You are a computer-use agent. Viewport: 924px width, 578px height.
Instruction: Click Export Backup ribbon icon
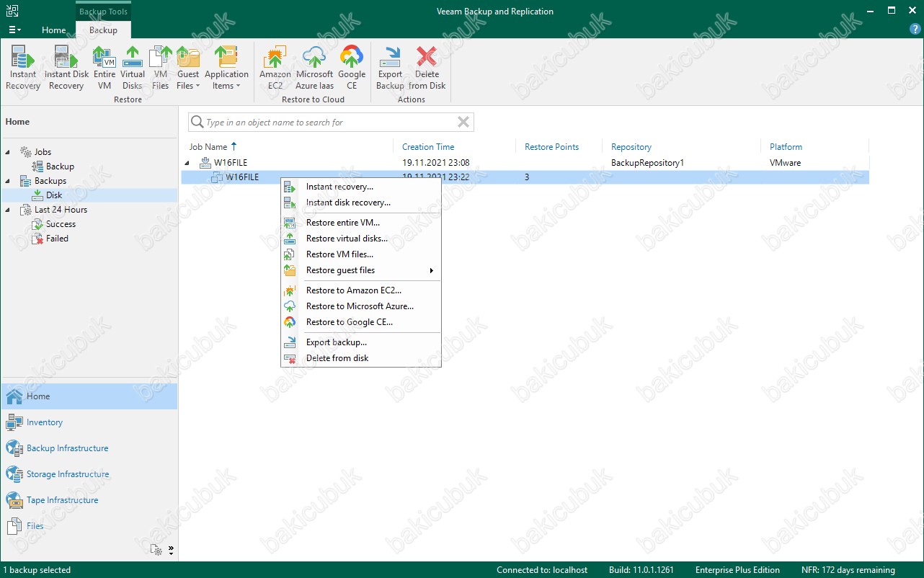(391, 68)
